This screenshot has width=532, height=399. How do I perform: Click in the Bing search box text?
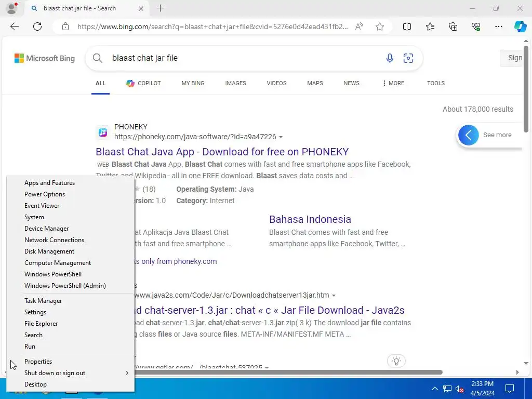[x=145, y=58]
